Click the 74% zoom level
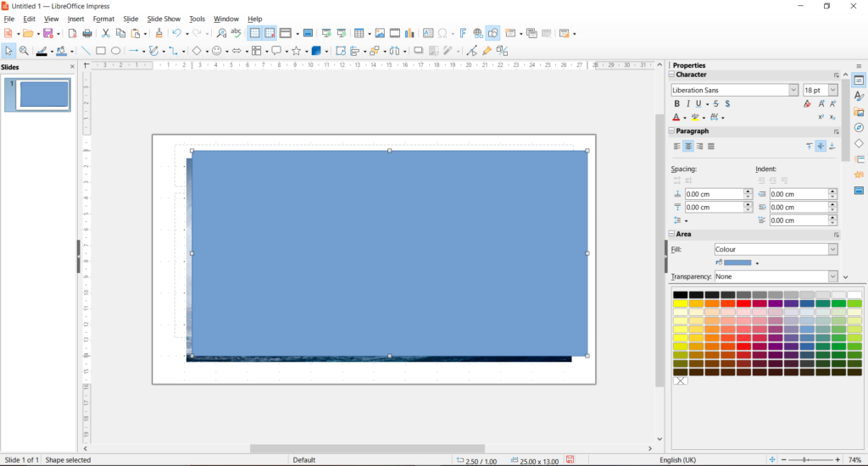This screenshot has height=466, width=868. pos(854,460)
